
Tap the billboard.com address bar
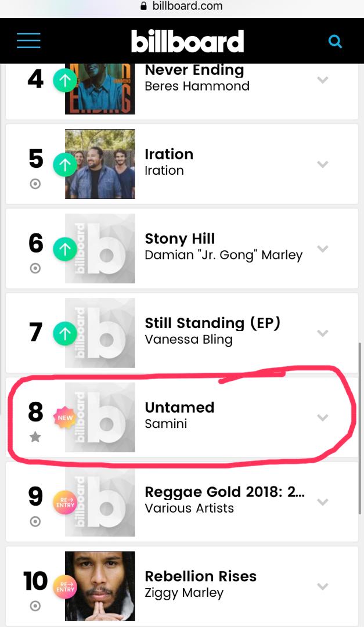click(181, 6)
